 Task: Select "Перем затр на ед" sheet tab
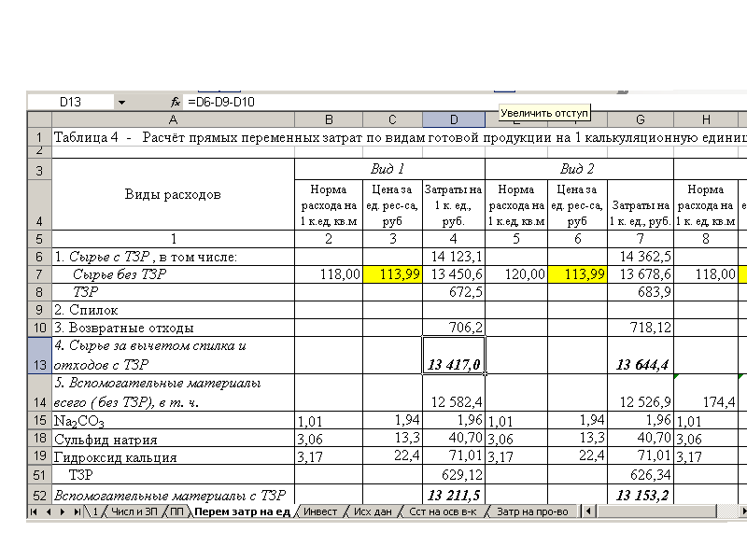click(x=243, y=511)
